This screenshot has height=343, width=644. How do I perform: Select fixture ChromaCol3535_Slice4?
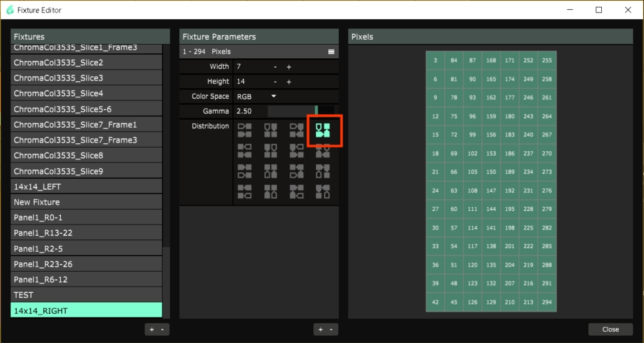(x=86, y=94)
